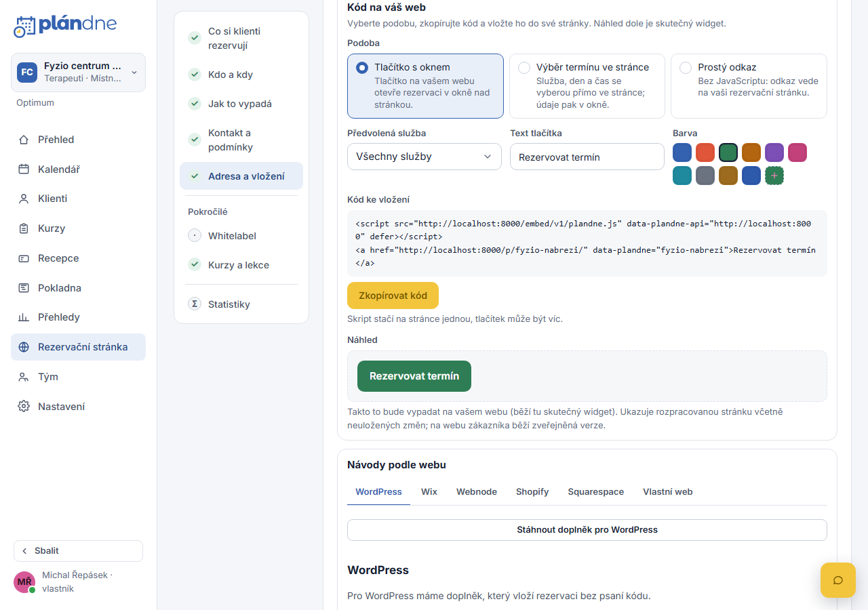Click the Optimum plan label
The width and height of the screenshot is (868, 610).
click(x=35, y=103)
